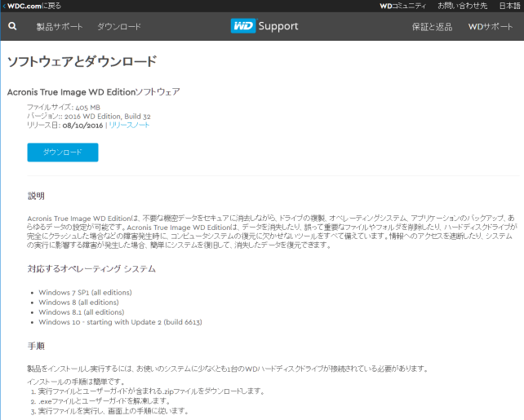Click the release date 08/10/2016

pyautogui.click(x=82, y=126)
